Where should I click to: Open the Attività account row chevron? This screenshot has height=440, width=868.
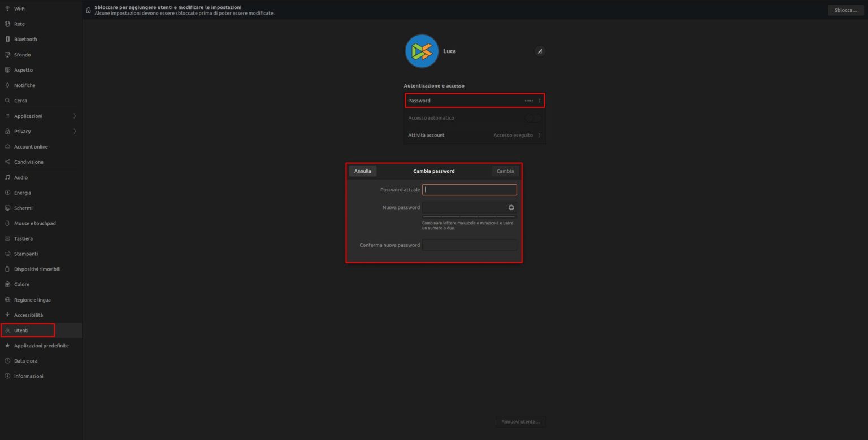click(x=539, y=136)
